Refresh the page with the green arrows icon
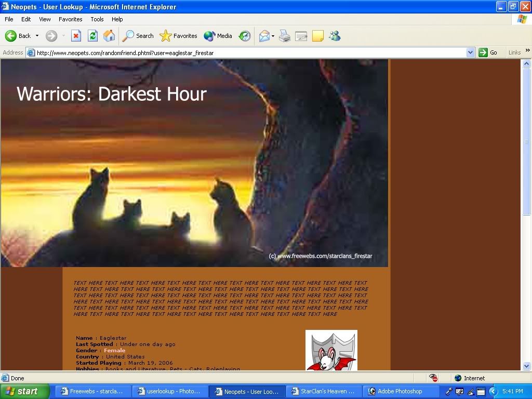Image resolution: width=532 pixels, height=399 pixels. [92, 36]
